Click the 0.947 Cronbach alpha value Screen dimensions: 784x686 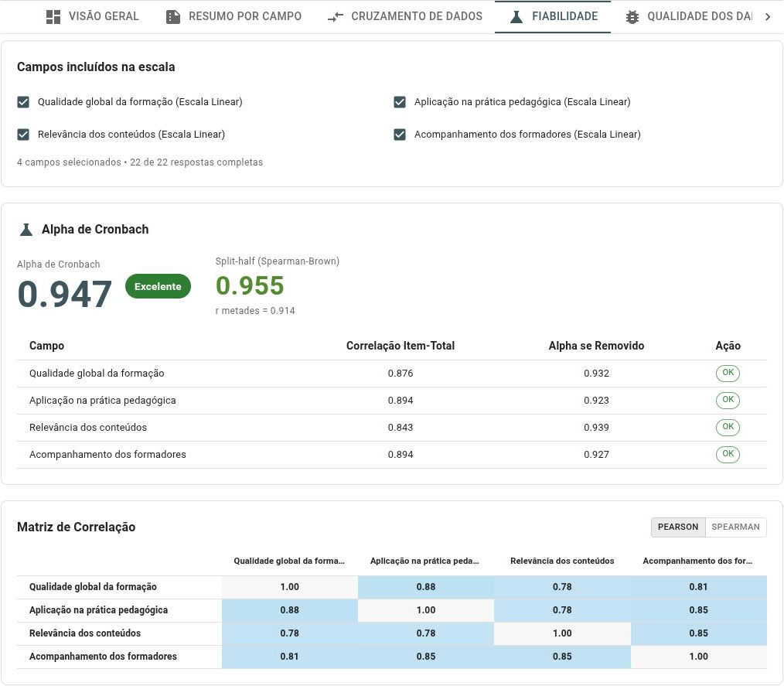[64, 294]
